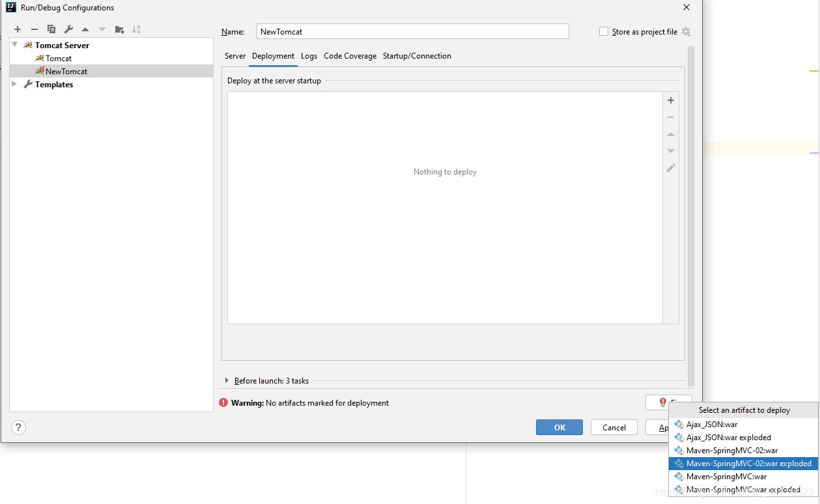Enable the Store as project file checkbox

pyautogui.click(x=604, y=31)
